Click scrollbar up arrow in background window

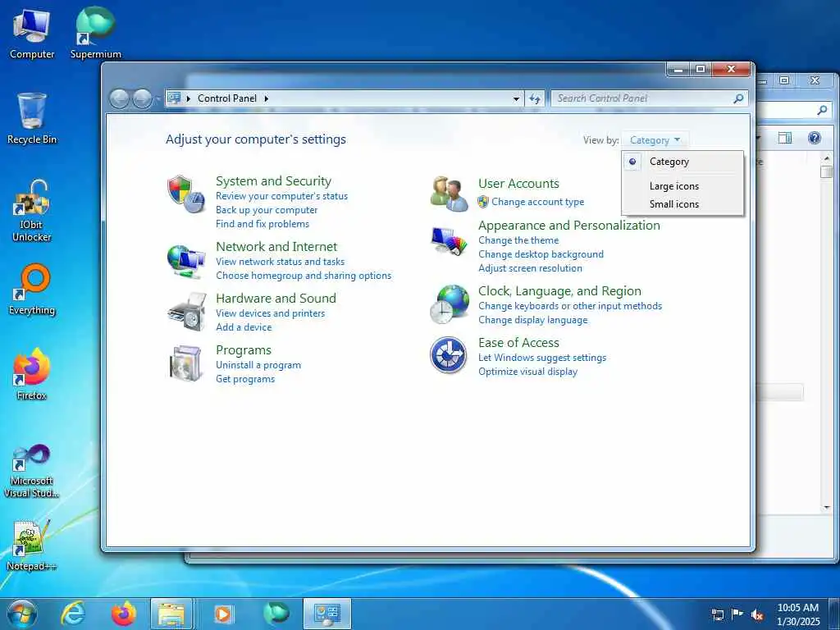pos(826,158)
